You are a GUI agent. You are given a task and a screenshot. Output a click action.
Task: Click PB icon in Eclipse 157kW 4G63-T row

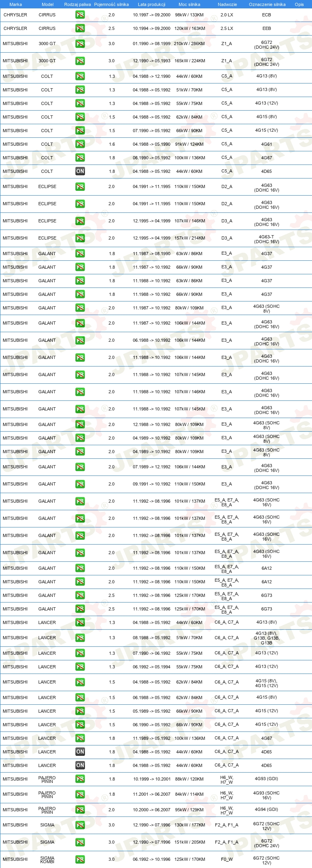pyautogui.click(x=80, y=238)
